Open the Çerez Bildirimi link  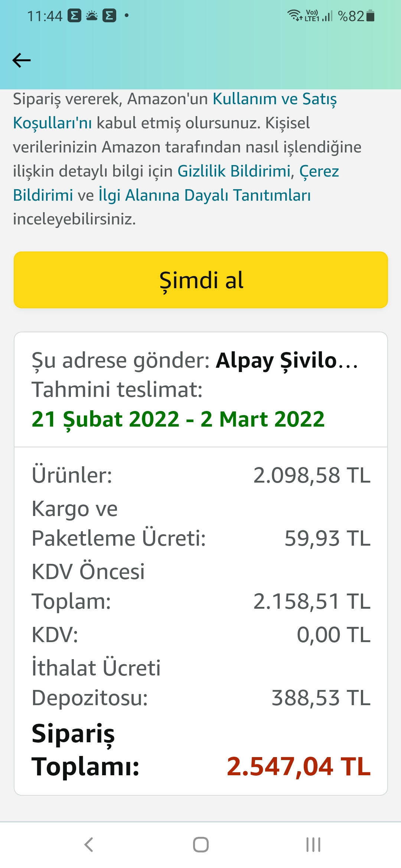(x=176, y=183)
